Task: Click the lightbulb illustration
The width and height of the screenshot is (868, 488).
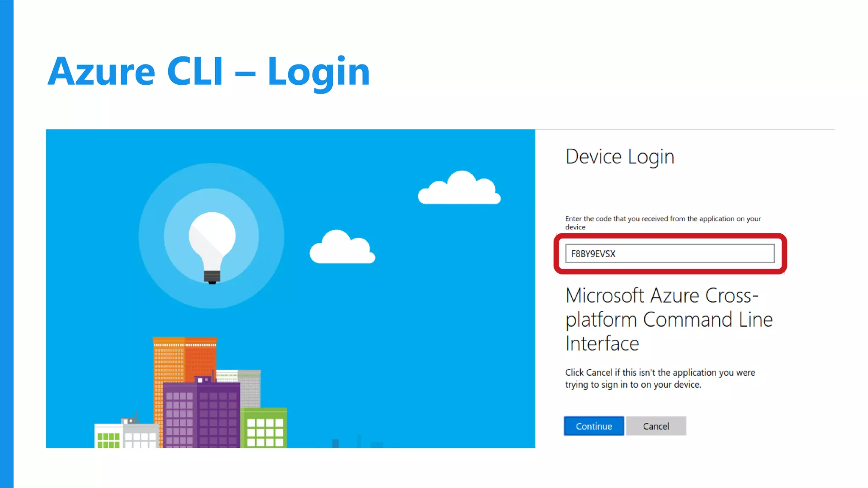Action: pos(212,247)
